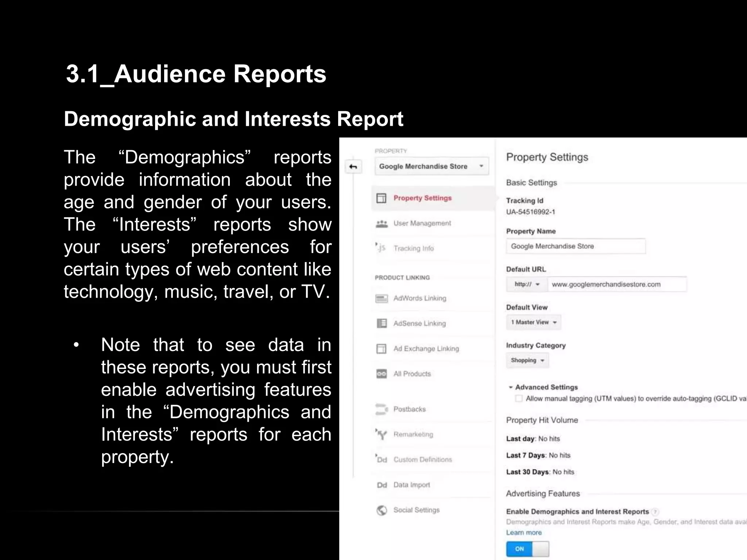The image size is (747, 560).
Task: Click the AdWords Linking icon
Action: pyautogui.click(x=382, y=299)
